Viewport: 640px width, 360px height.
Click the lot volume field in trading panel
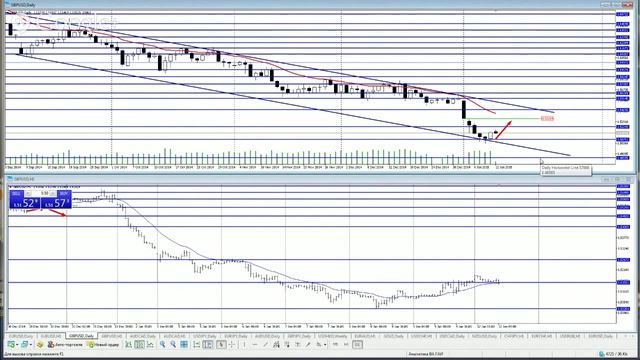41,193
